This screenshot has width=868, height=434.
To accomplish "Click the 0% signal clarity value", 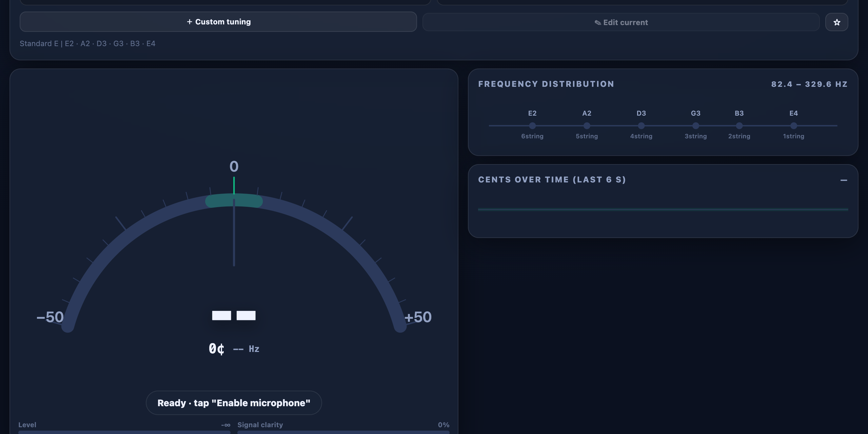I will tap(443, 425).
